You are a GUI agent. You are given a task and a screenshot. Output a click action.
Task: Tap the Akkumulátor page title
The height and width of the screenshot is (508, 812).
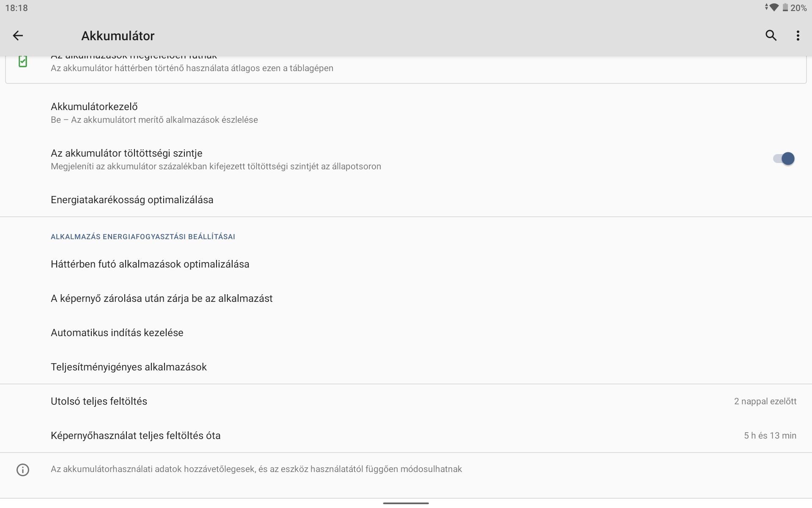[118, 36]
